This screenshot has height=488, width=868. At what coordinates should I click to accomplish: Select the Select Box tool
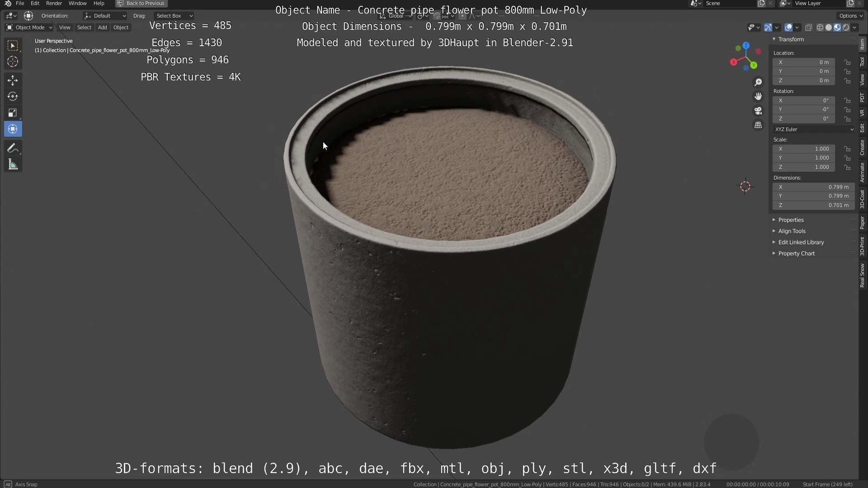[13, 46]
